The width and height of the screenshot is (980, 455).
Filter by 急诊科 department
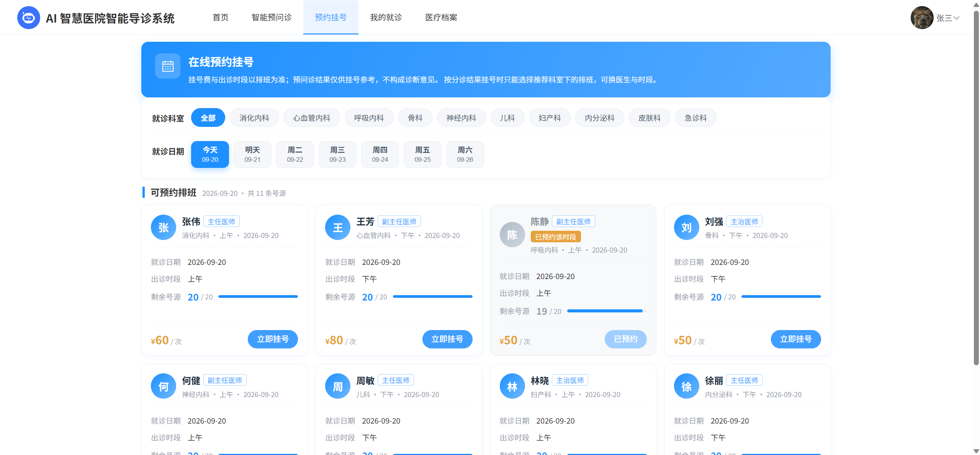[696, 118]
